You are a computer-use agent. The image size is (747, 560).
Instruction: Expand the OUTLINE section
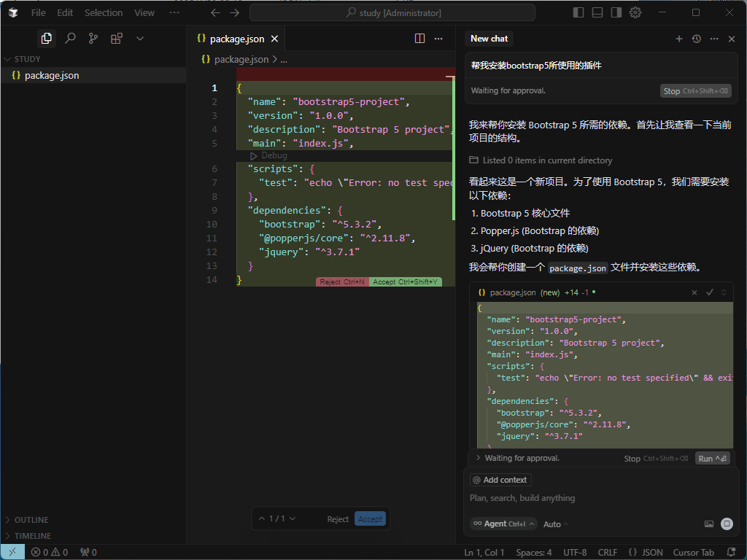[x=31, y=520]
